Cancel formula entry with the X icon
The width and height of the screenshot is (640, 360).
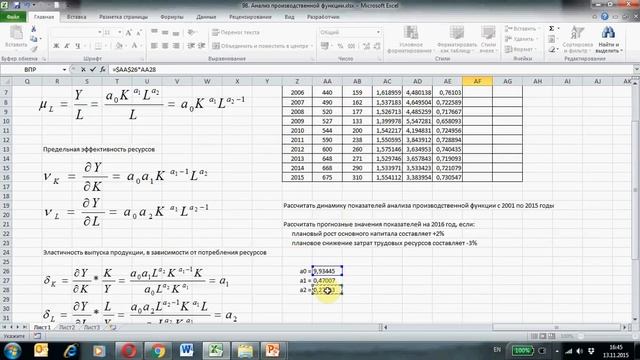point(83,69)
